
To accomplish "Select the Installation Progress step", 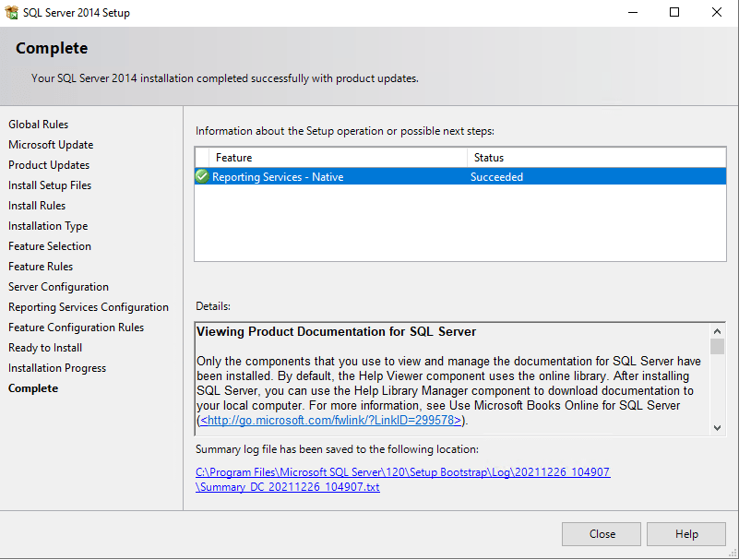I will [x=57, y=368].
